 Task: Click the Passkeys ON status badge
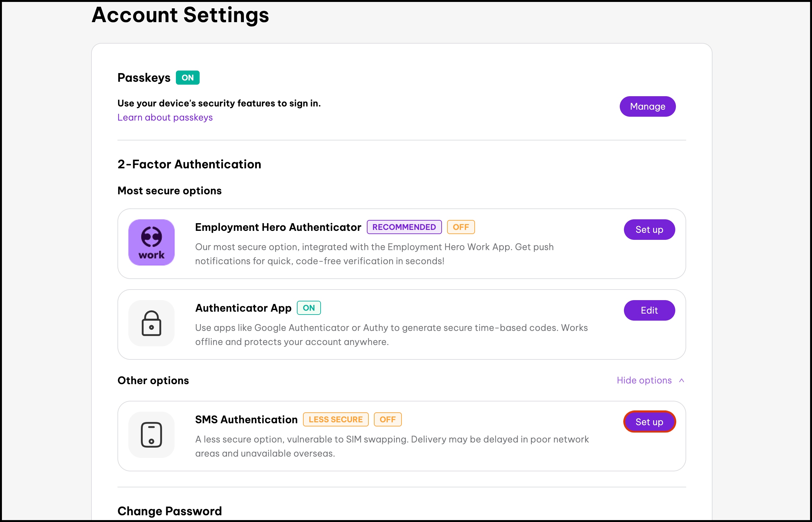coord(187,78)
